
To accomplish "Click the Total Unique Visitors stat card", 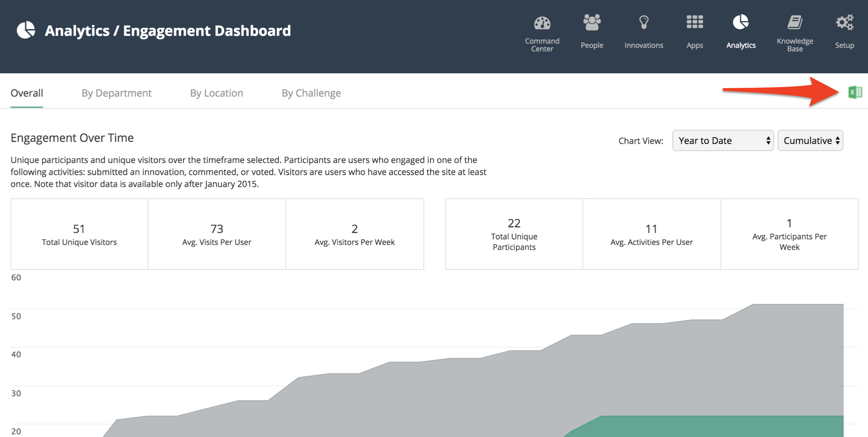I will pyautogui.click(x=79, y=234).
